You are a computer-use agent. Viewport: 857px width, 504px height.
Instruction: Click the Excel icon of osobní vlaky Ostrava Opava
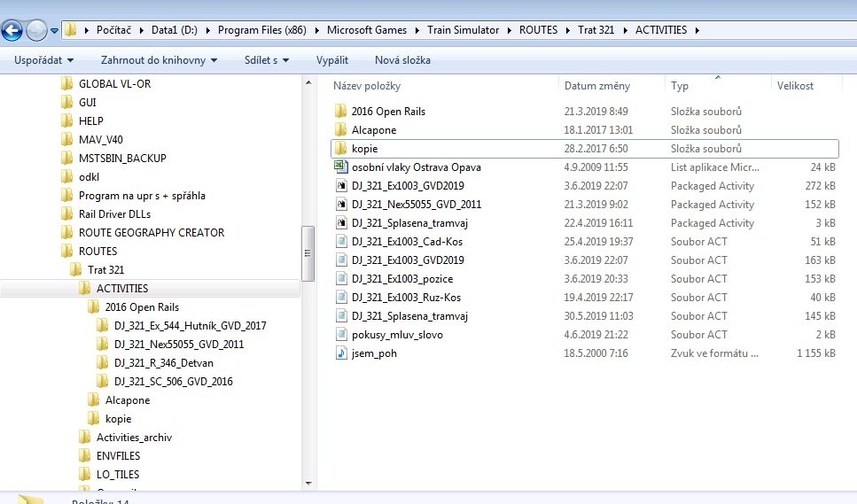point(340,167)
